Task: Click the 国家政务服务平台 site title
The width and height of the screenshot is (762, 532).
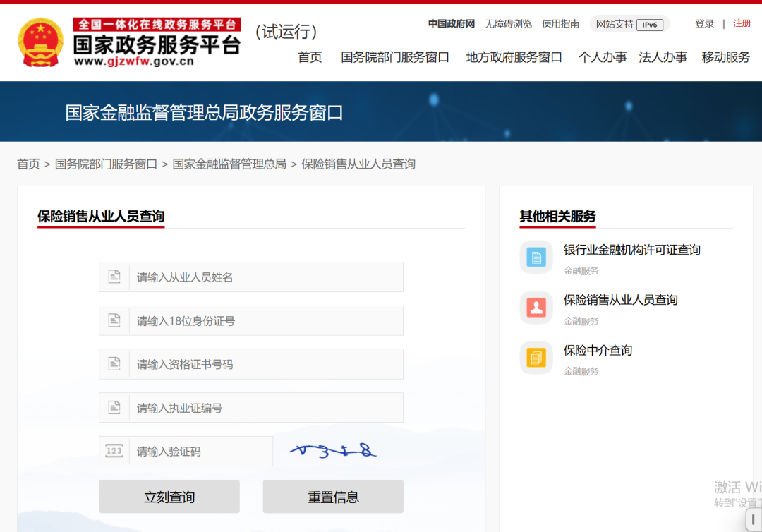Action: tap(157, 44)
